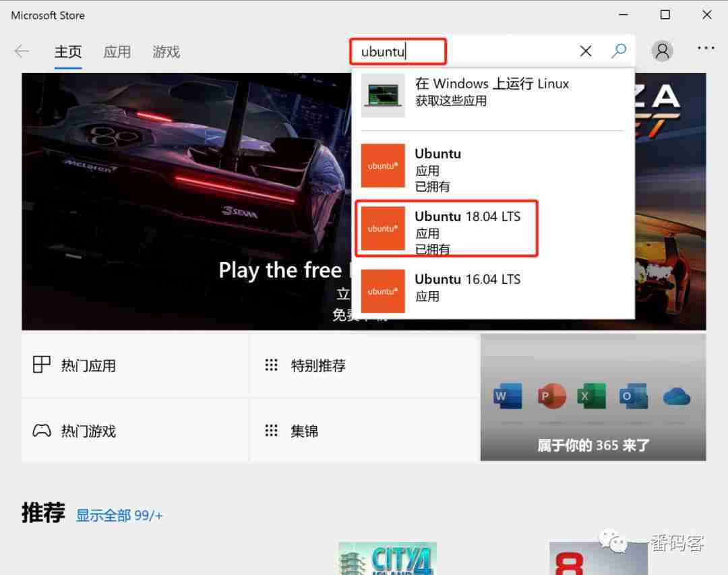
Task: Open 显示全部 99/+ recommendations link
Action: (119, 514)
